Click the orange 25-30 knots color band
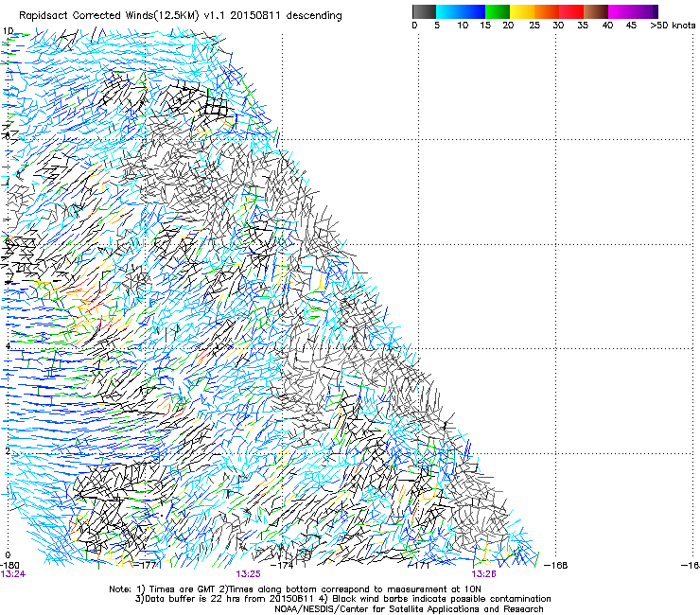This screenshot has width=700, height=615. (547, 11)
